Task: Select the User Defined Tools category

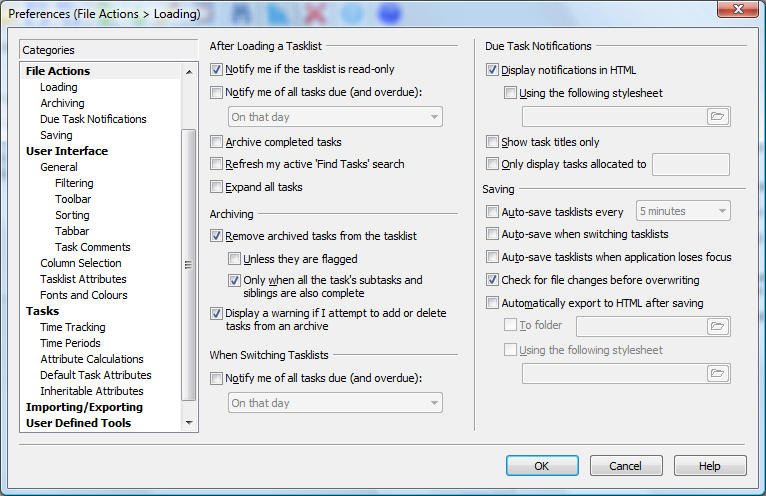Action: coord(78,423)
